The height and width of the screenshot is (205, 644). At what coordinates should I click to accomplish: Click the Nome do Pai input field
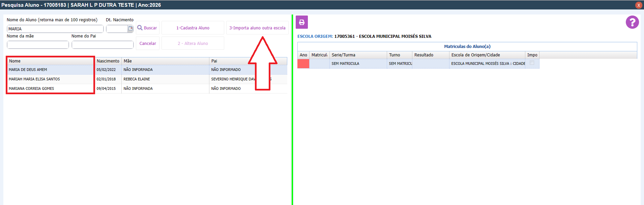(x=103, y=45)
